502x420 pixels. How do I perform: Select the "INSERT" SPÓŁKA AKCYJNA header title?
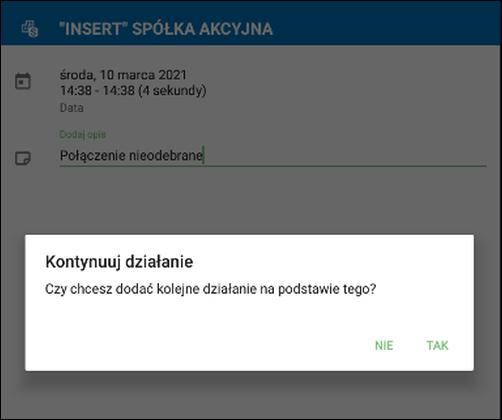point(166,29)
